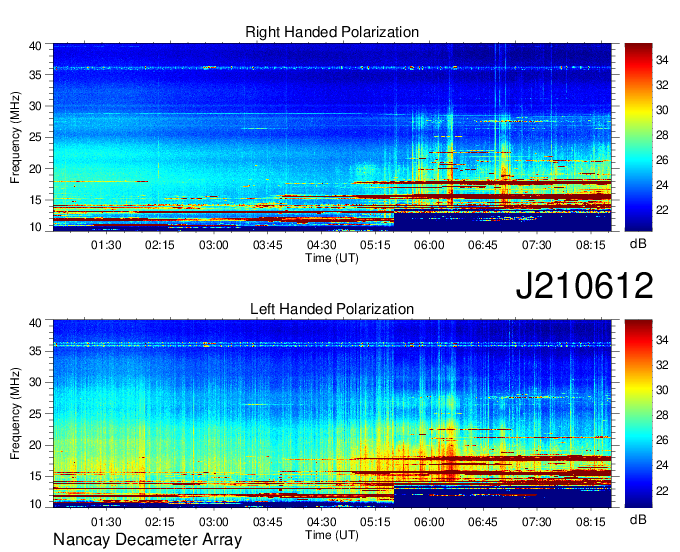The width and height of the screenshot is (680, 552).
Task: Click 08:15 tick on Left Handed time axis
Action: pos(591,522)
